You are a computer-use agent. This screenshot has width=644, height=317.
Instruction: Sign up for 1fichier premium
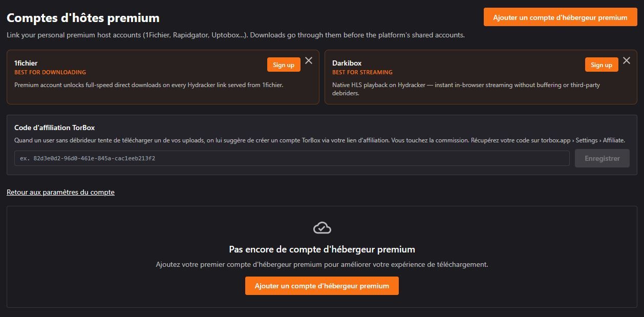pos(283,65)
